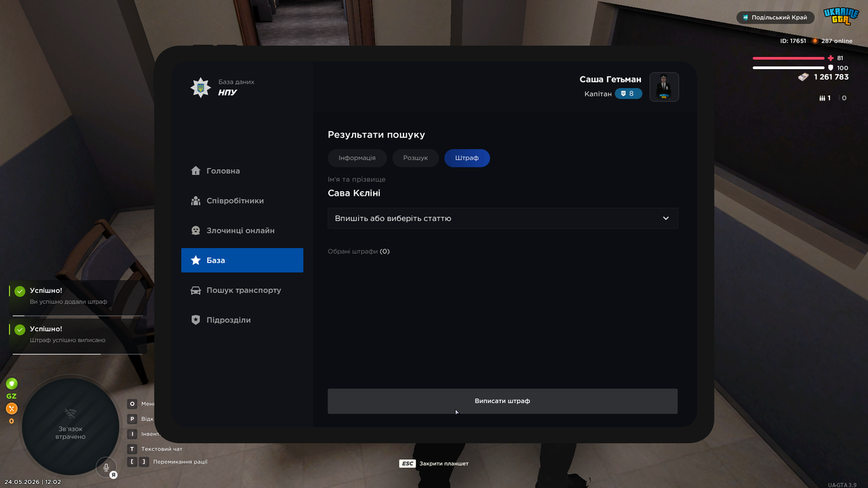
Task: Click the Зв'язок втрачено minimap
Action: 71,427
